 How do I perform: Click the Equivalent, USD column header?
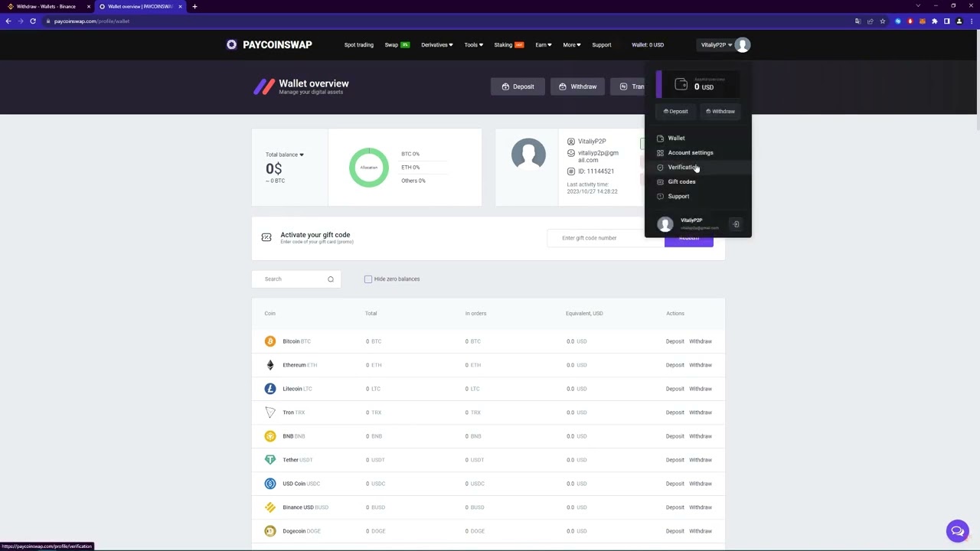(x=584, y=314)
